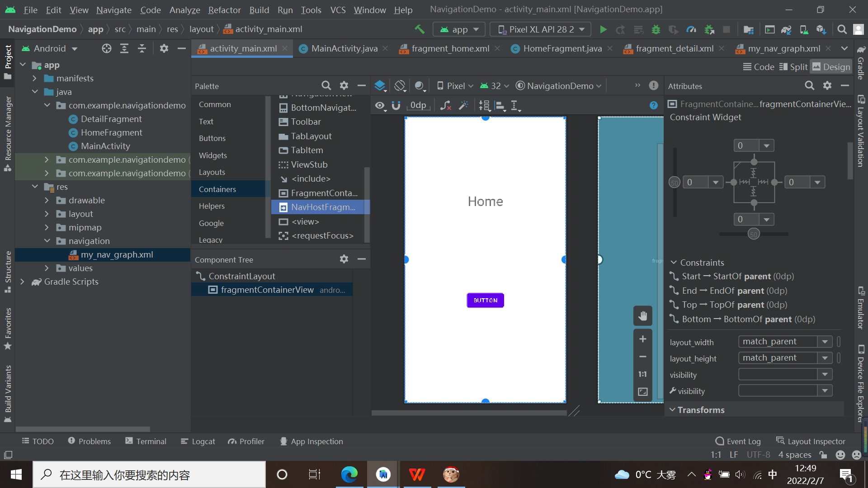The width and height of the screenshot is (868, 488).
Task: Click Clear All Constraints icon
Action: (x=445, y=105)
